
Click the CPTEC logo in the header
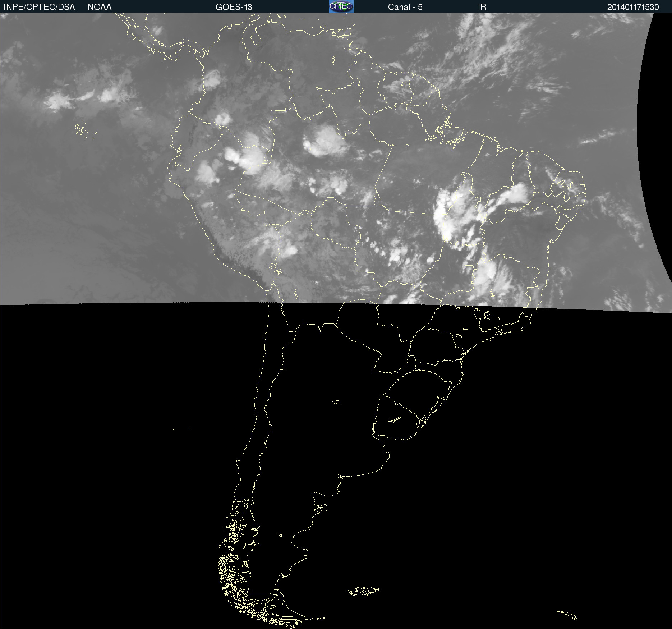(341, 6)
